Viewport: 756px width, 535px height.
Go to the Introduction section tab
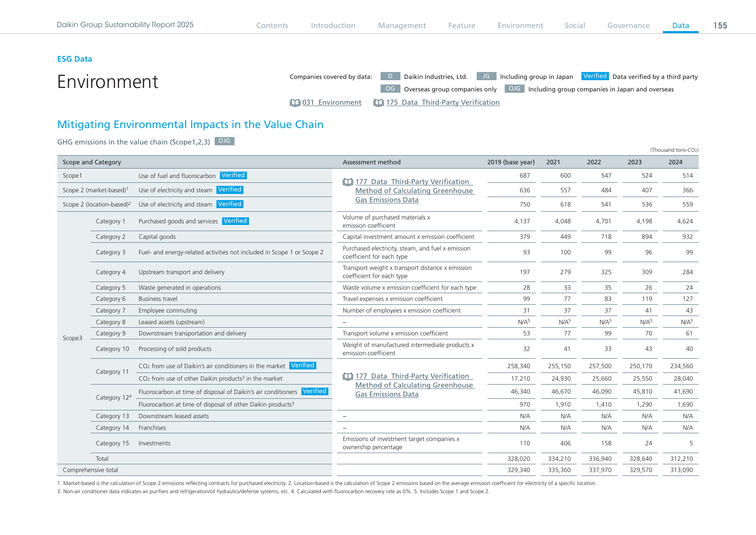333,25
